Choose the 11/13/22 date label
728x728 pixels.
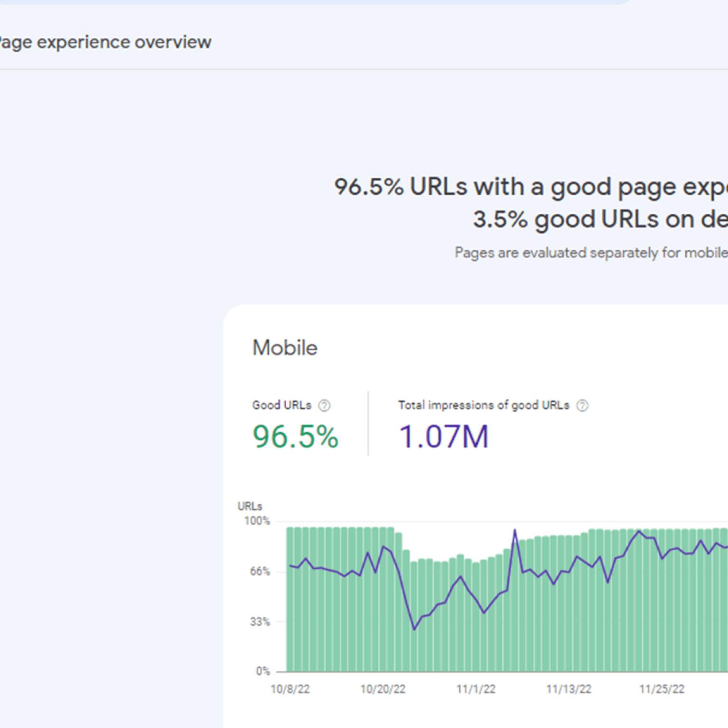point(569,689)
